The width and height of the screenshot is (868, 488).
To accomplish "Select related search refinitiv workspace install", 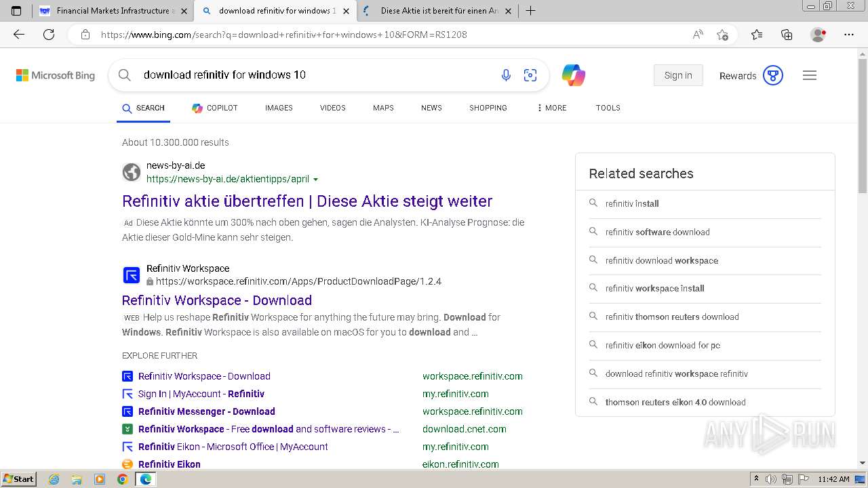I will click(655, 288).
